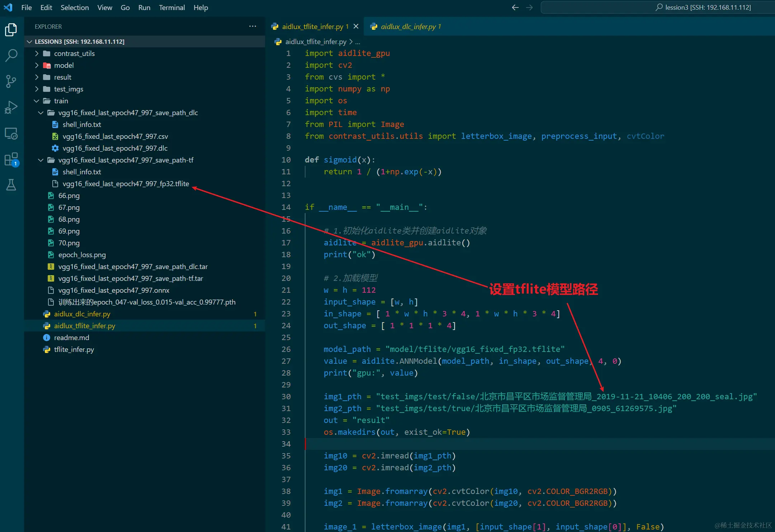Screen dimensions: 775x532
Task: Open the Remote Explorer view
Action: click(11, 133)
